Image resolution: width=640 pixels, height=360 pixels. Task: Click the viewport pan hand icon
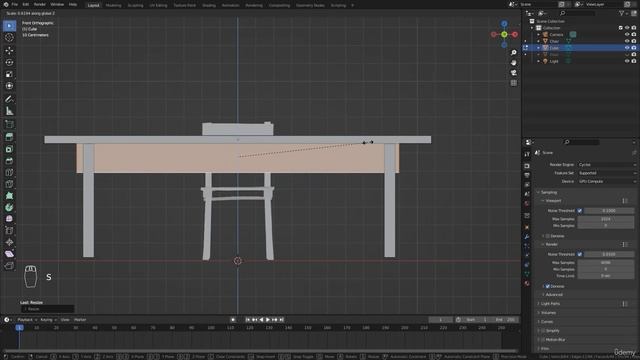514,63
